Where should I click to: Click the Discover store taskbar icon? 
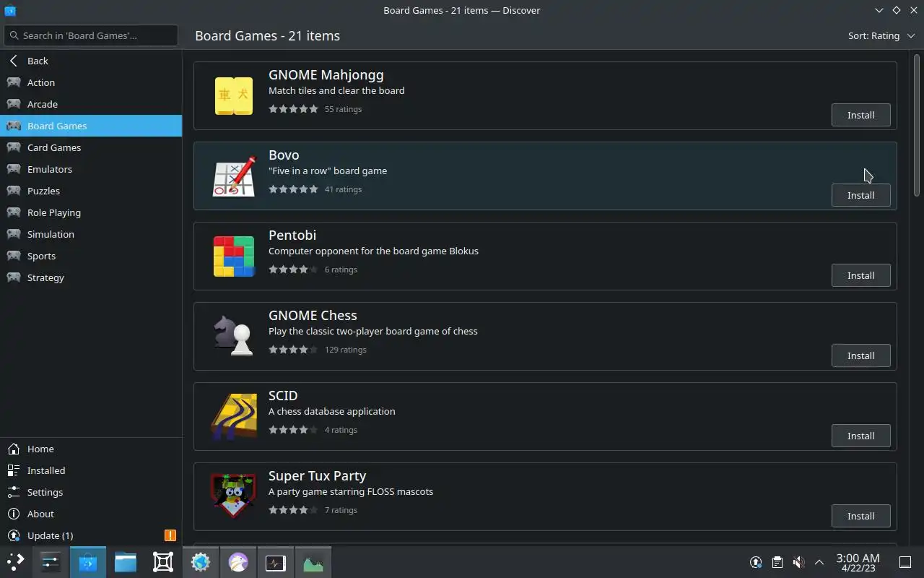[88, 561]
